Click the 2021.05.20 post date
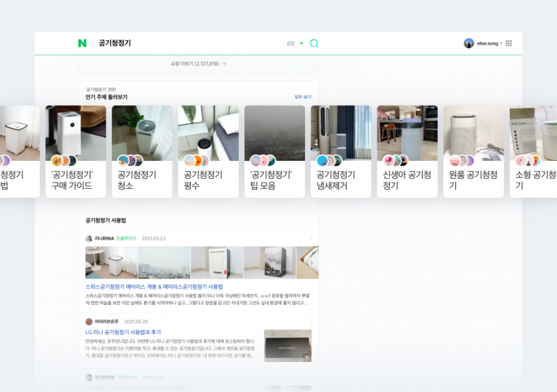 pos(136,322)
